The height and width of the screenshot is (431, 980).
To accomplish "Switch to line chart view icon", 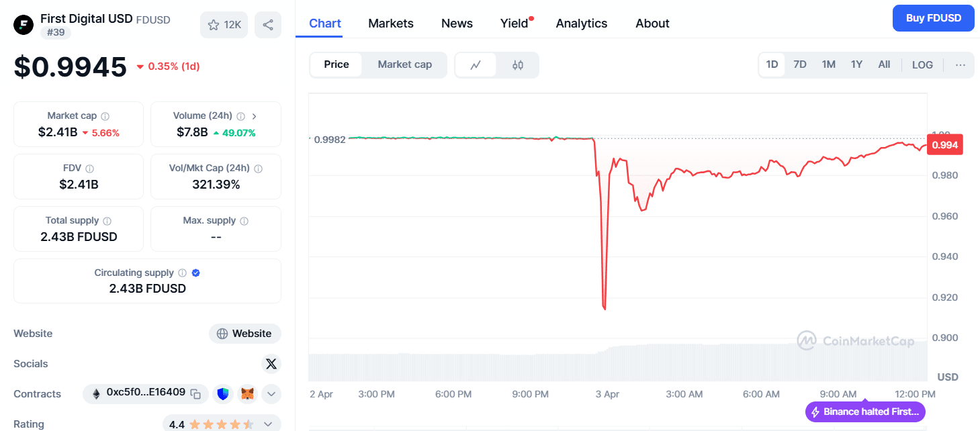I will pyautogui.click(x=476, y=65).
